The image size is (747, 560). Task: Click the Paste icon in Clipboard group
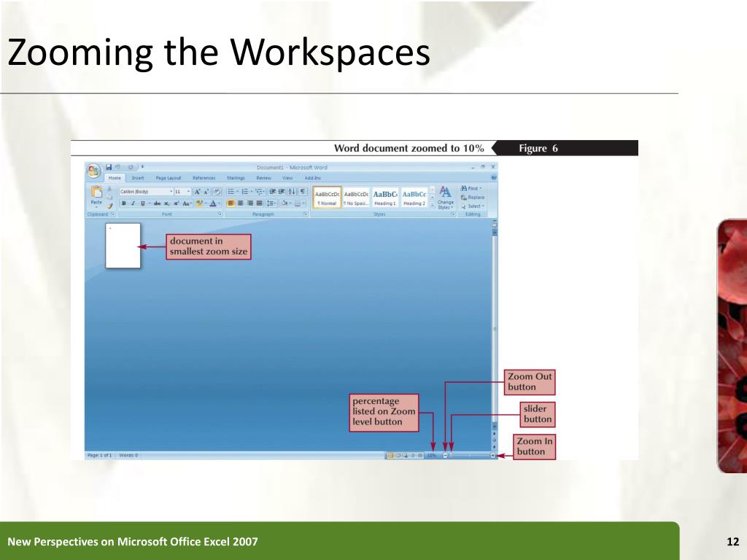(x=96, y=192)
